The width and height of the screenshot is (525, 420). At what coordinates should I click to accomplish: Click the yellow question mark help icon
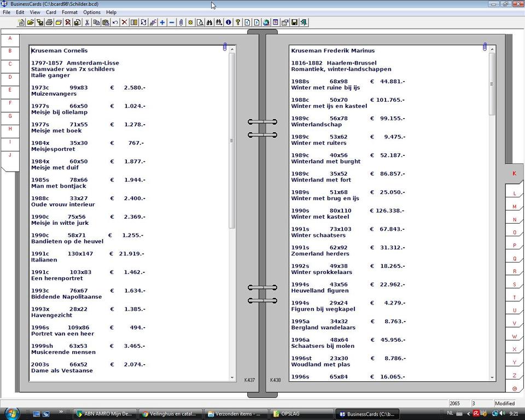[x=238, y=22]
